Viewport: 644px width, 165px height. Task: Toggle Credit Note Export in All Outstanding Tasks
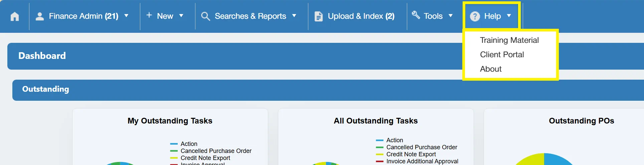[406, 154]
